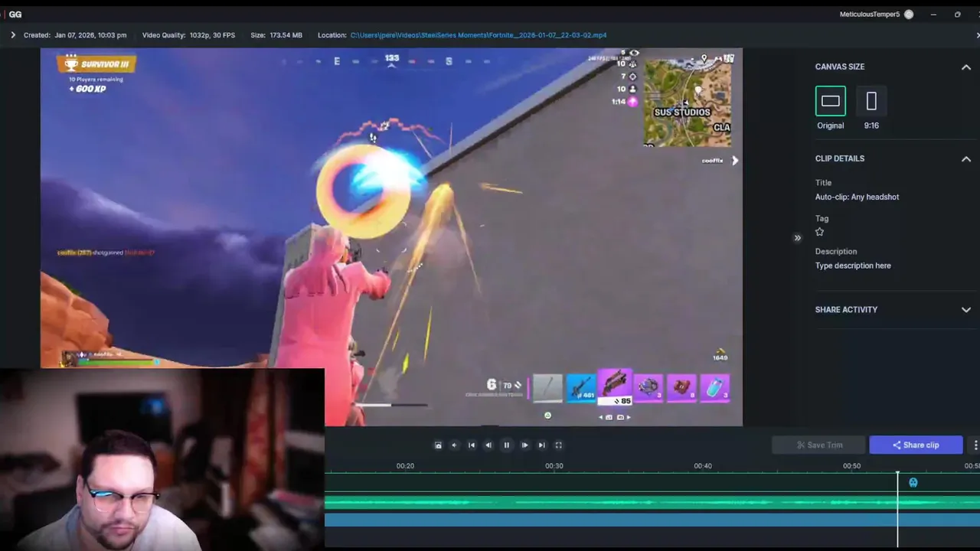980x551 pixels.
Task: Click the Video Quality 1032p, 30 FPS text
Action: (188, 35)
